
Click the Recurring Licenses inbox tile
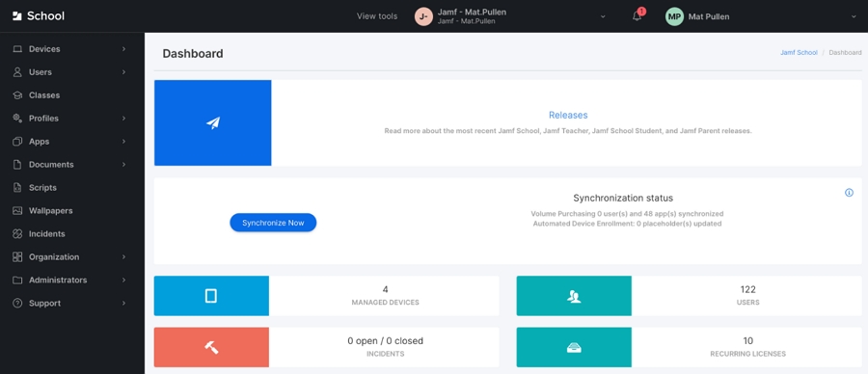click(574, 347)
